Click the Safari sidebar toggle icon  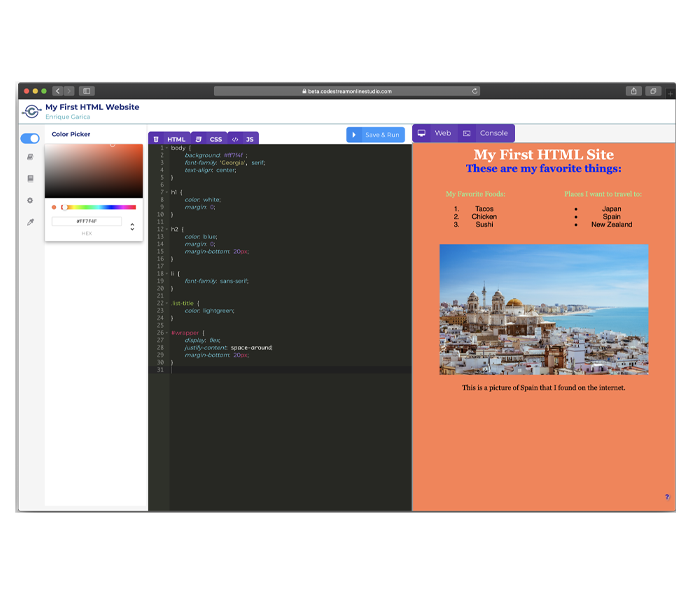tap(86, 91)
